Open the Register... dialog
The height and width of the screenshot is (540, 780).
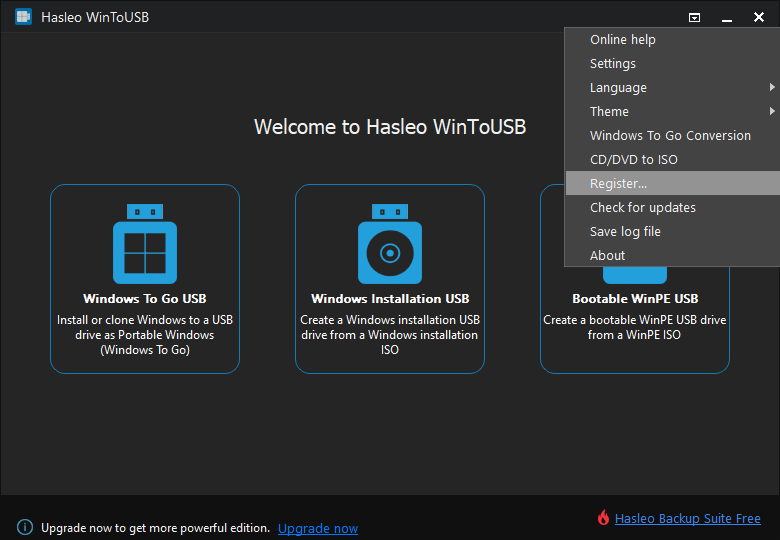click(673, 183)
